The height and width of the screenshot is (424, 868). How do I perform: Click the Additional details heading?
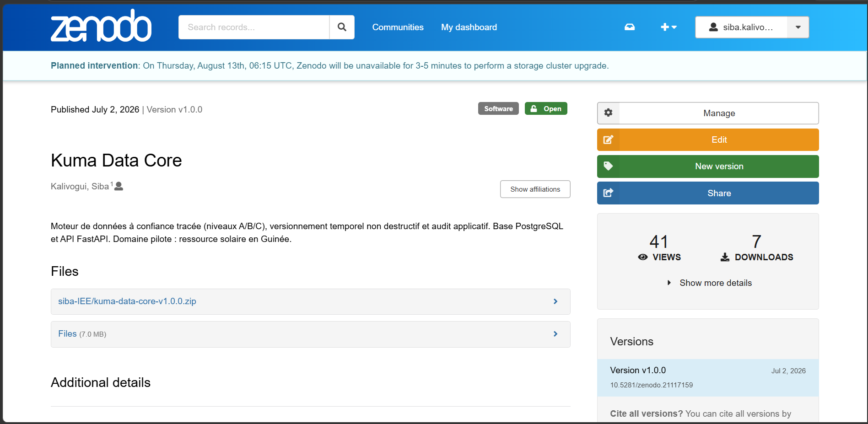[101, 382]
